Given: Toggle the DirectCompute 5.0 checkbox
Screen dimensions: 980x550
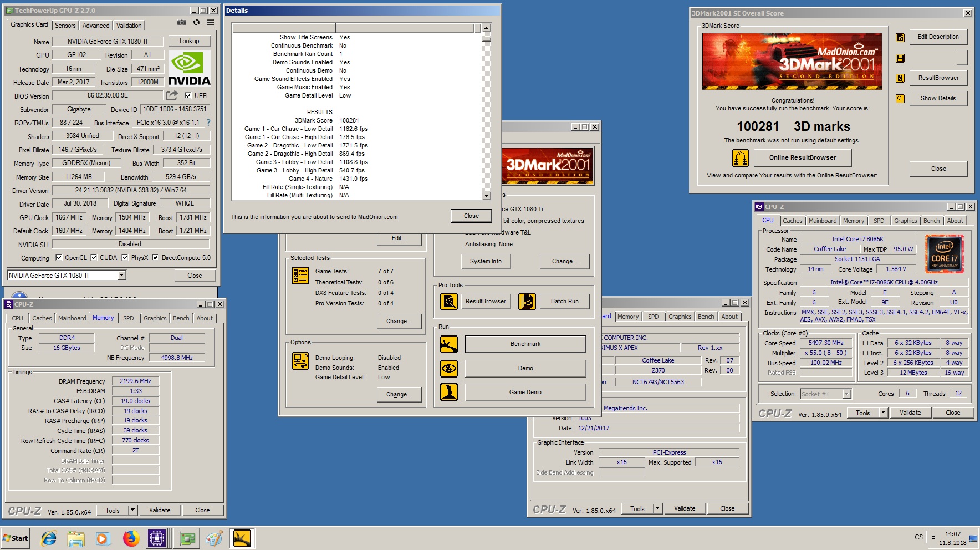Looking at the screenshot, I should [x=155, y=257].
